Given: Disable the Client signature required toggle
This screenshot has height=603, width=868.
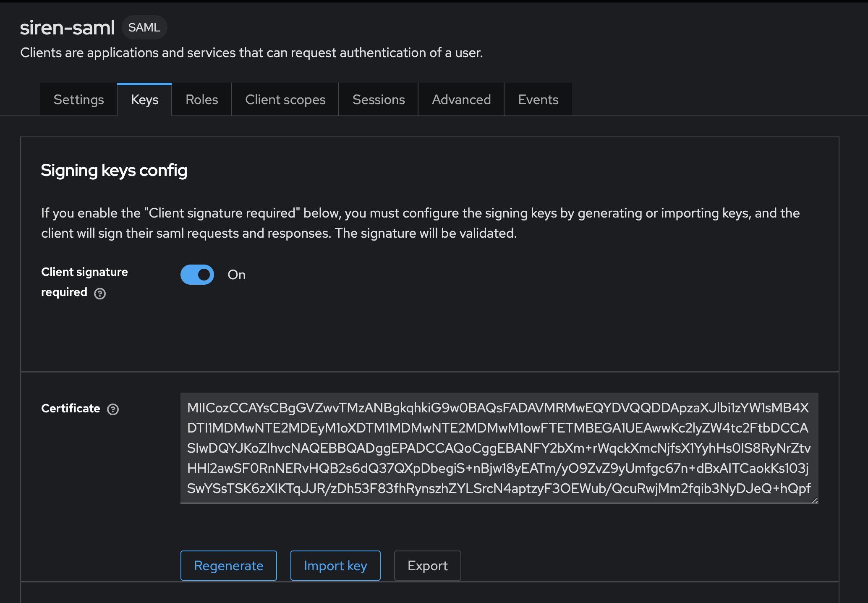Looking at the screenshot, I should [x=197, y=275].
